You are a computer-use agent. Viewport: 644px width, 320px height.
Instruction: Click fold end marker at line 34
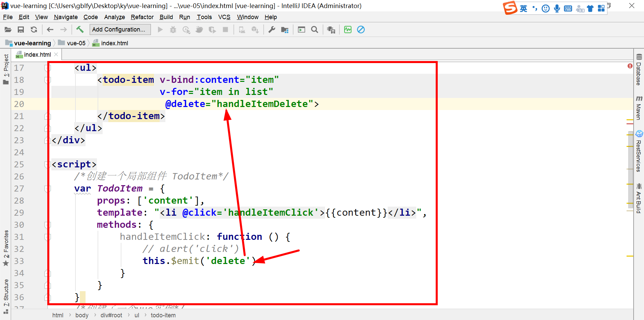point(48,273)
